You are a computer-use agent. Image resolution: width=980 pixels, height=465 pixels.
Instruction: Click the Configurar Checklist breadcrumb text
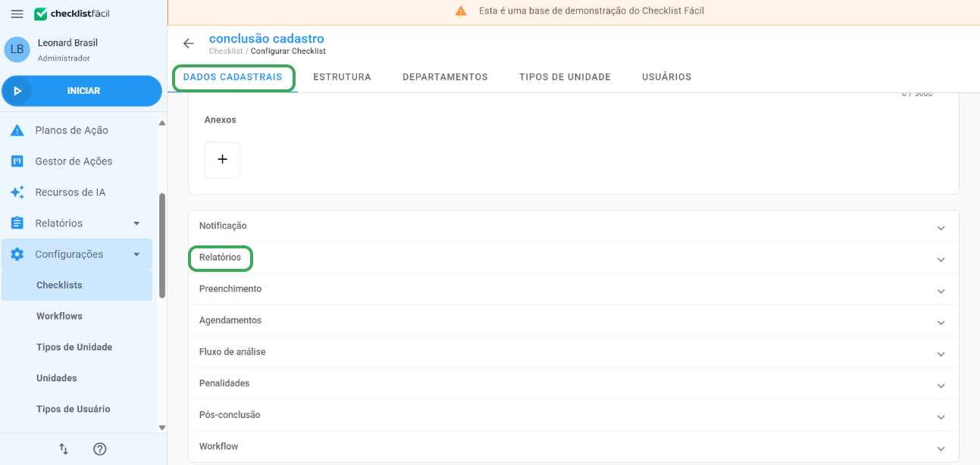(288, 51)
